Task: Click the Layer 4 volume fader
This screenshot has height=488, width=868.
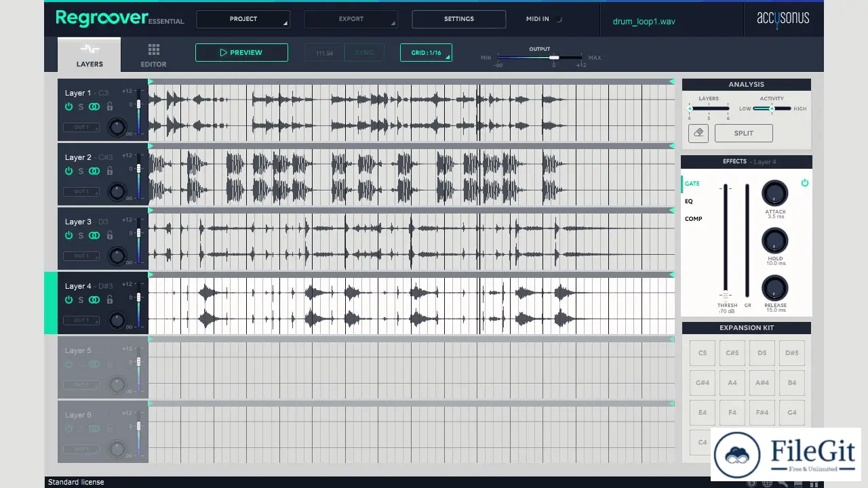Action: click(x=138, y=298)
